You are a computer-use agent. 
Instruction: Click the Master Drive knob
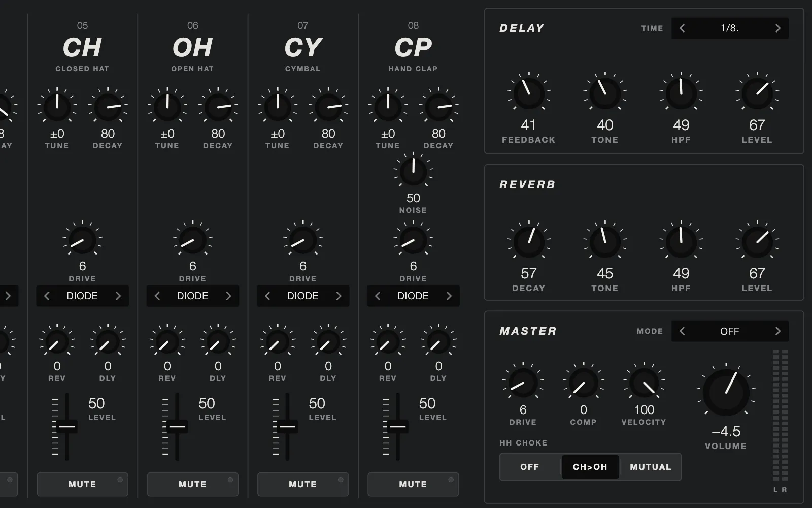click(523, 383)
